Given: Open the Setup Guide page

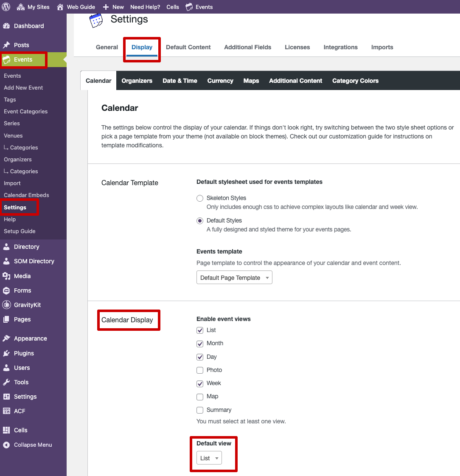Looking at the screenshot, I should click(x=20, y=231).
